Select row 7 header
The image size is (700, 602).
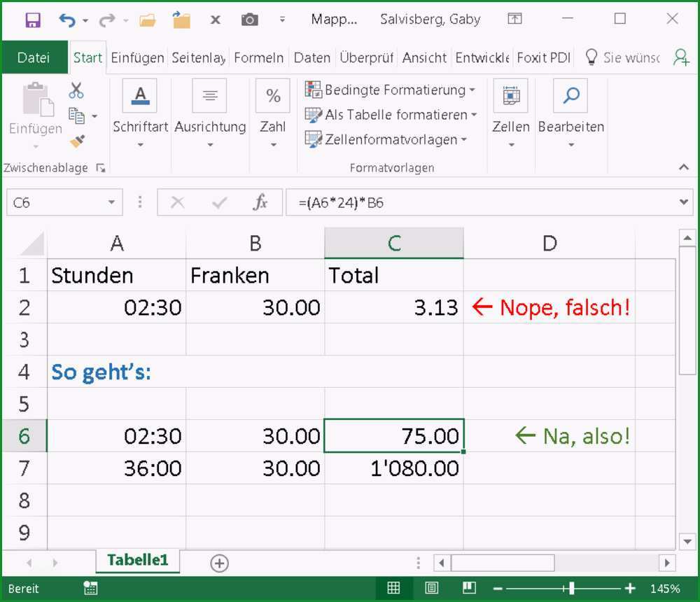[x=24, y=468]
